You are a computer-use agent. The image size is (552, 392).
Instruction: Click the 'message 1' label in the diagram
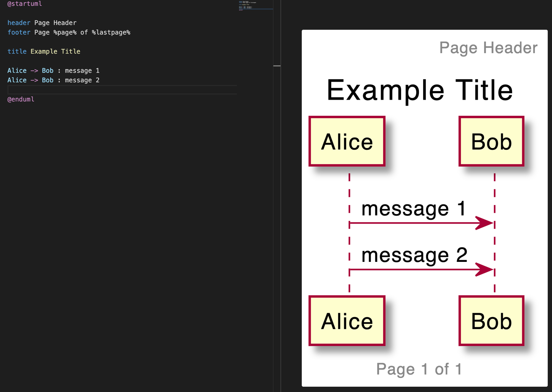click(x=413, y=209)
